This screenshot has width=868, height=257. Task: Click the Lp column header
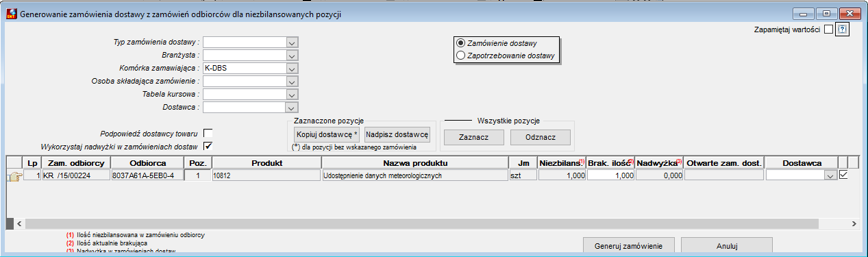(x=32, y=163)
